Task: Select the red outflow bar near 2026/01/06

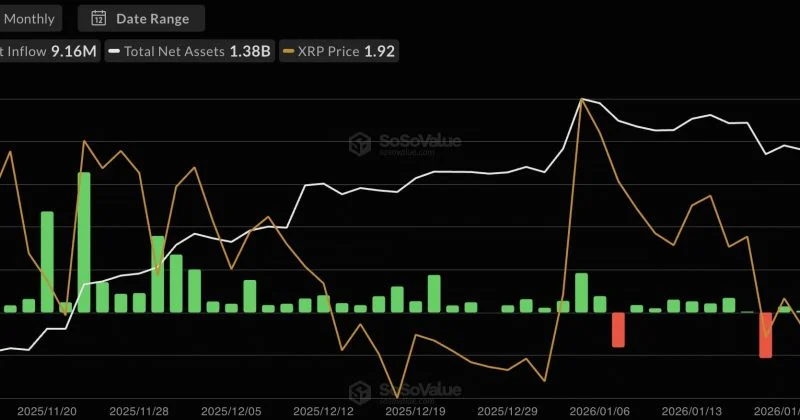Action: click(x=618, y=330)
